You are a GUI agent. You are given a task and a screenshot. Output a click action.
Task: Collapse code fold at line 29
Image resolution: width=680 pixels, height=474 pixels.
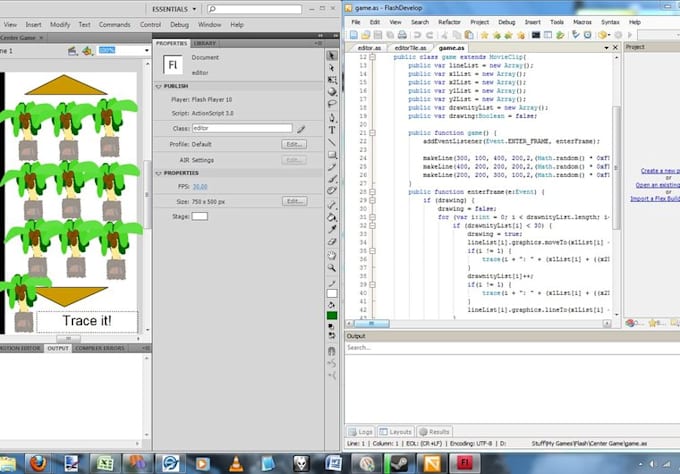click(373, 200)
